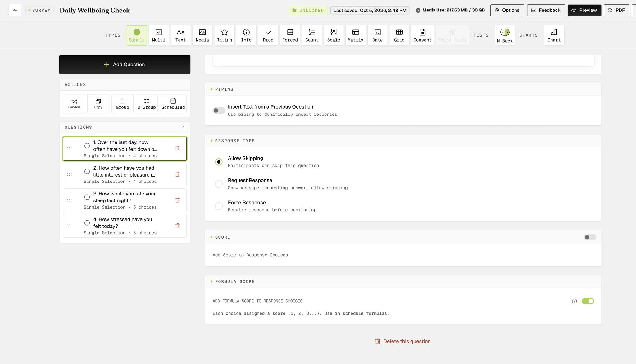Select the Allow Skipping radio option
Viewport: 636px width, 364px height.
click(x=219, y=162)
